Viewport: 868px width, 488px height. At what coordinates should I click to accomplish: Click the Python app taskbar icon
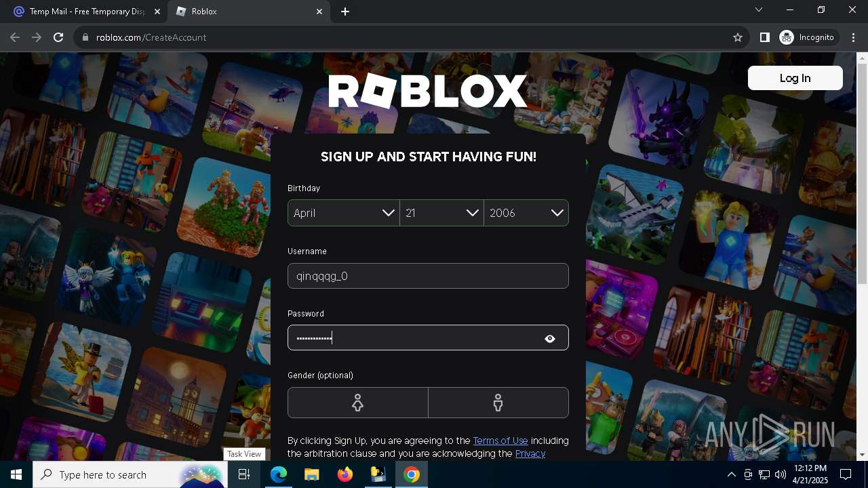point(378,474)
